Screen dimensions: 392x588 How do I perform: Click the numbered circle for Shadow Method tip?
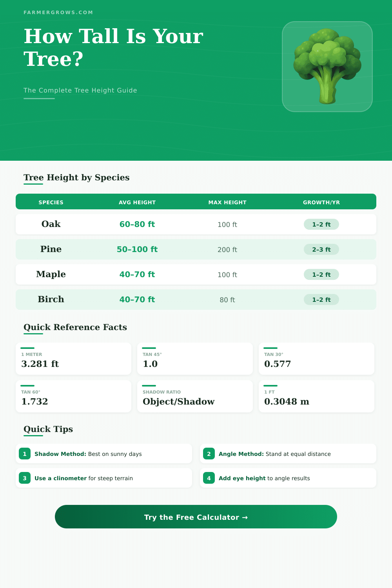pos(25,454)
